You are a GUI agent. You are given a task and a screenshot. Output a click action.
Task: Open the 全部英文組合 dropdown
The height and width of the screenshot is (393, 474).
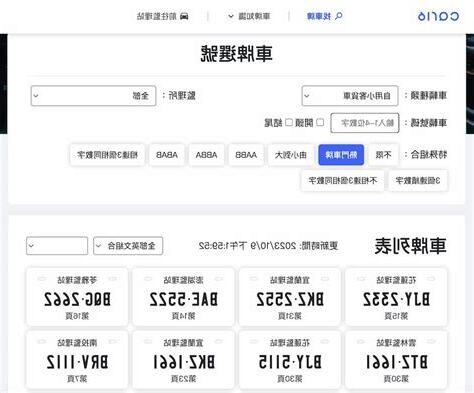coord(128,246)
